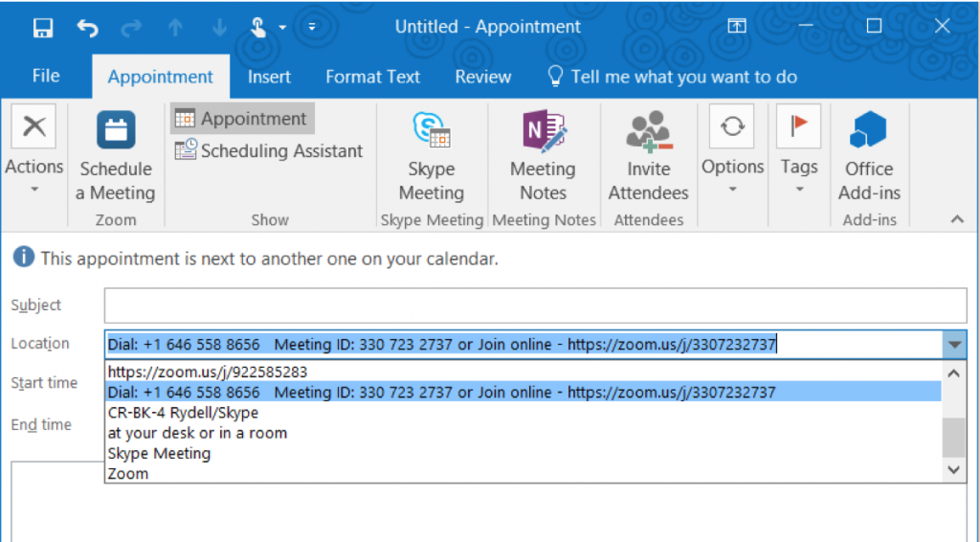This screenshot has height=542, width=980.
Task: Click the Subject input field
Action: point(536,305)
